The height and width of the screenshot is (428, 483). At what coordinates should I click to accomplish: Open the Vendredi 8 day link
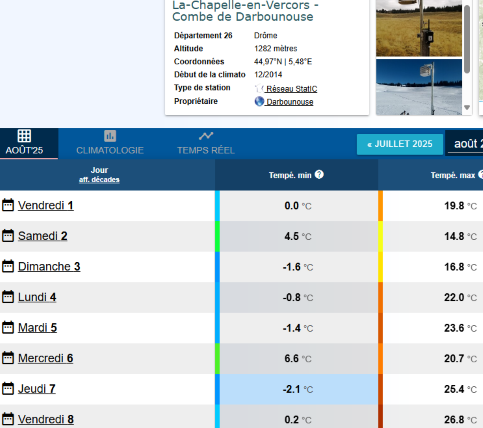pyautogui.click(x=46, y=419)
